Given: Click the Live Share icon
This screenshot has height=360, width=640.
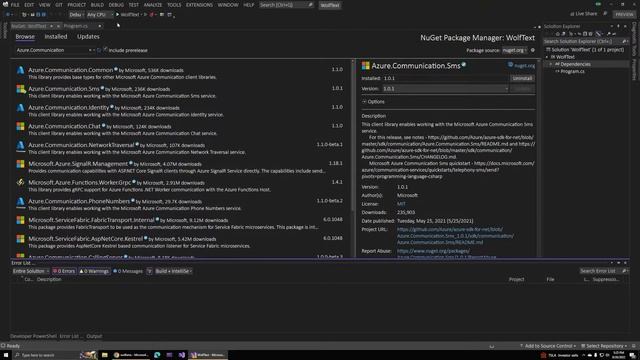Looking at the screenshot, I should (572, 14).
